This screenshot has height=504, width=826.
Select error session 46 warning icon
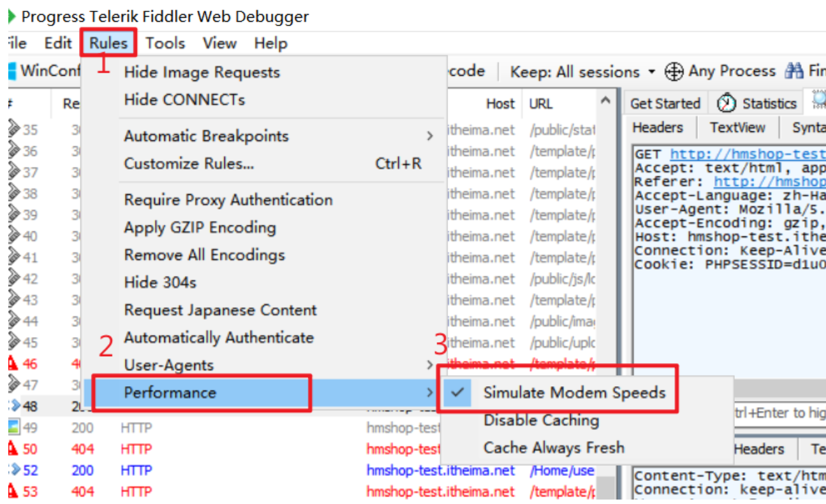click(x=12, y=364)
